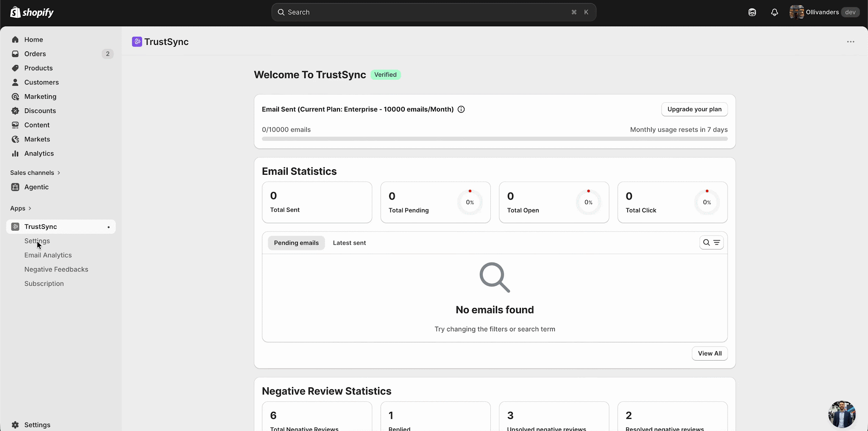This screenshot has height=431, width=868.
Task: Open the Home icon in sidebar
Action: point(15,39)
